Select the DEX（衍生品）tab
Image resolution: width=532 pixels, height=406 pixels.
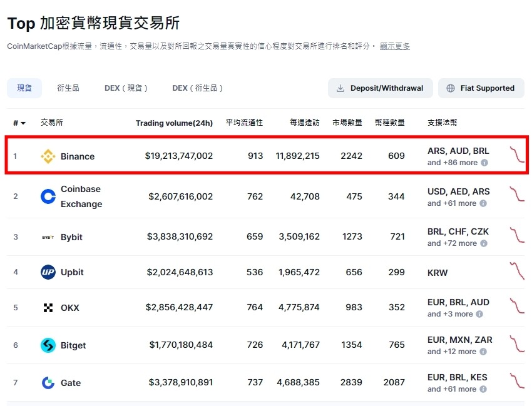click(198, 88)
